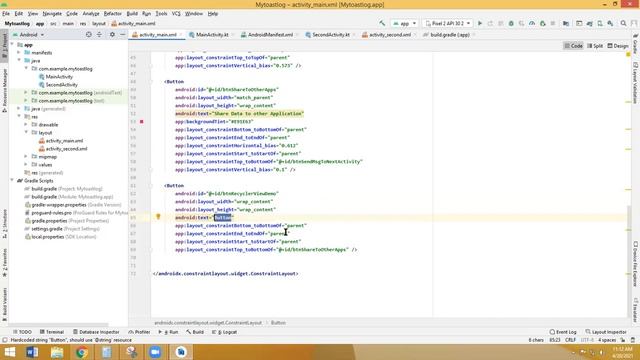Screen dimensions: 640x360
Task: Open the Database Inspector tool window
Action: tap(96, 332)
